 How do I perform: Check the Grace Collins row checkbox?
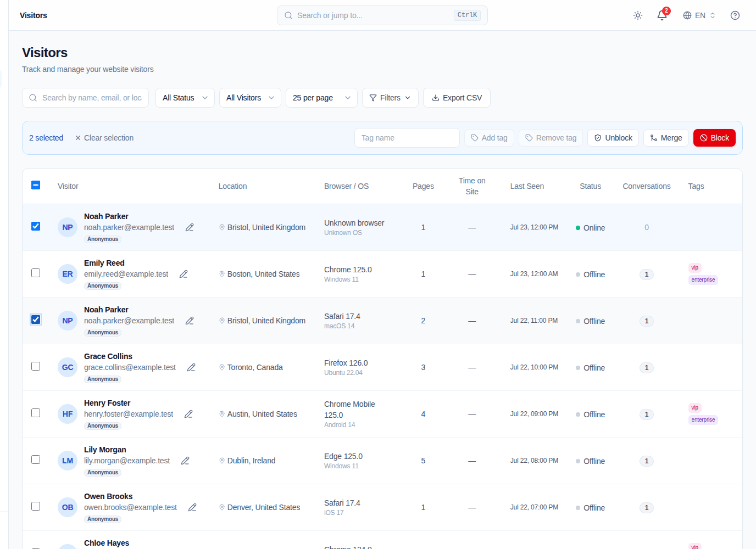[36, 366]
